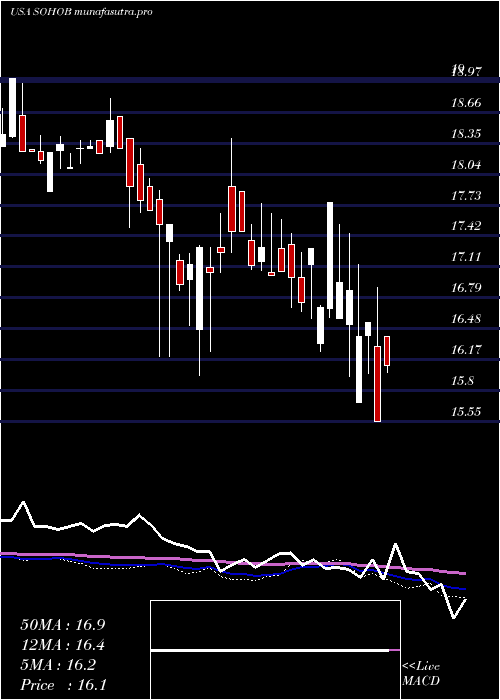Click the tall white candlestick reaching 17.73
Screen dimensions: 500x700
point(330,255)
